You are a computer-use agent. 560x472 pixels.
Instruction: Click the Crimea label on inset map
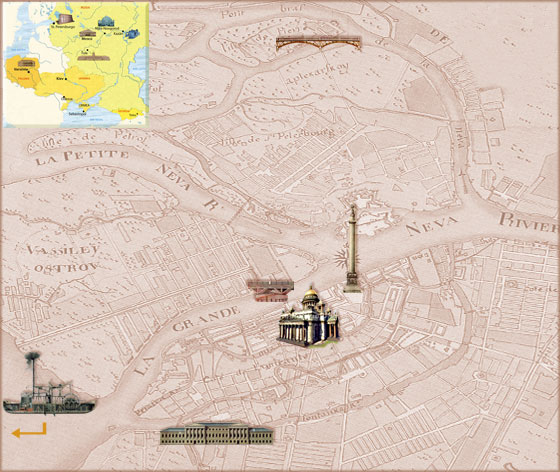(84, 105)
